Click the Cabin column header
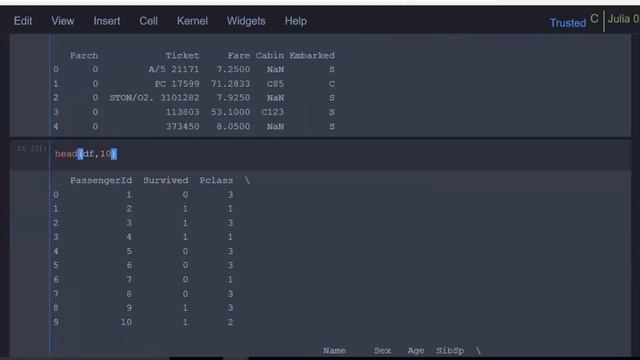 click(x=270, y=56)
